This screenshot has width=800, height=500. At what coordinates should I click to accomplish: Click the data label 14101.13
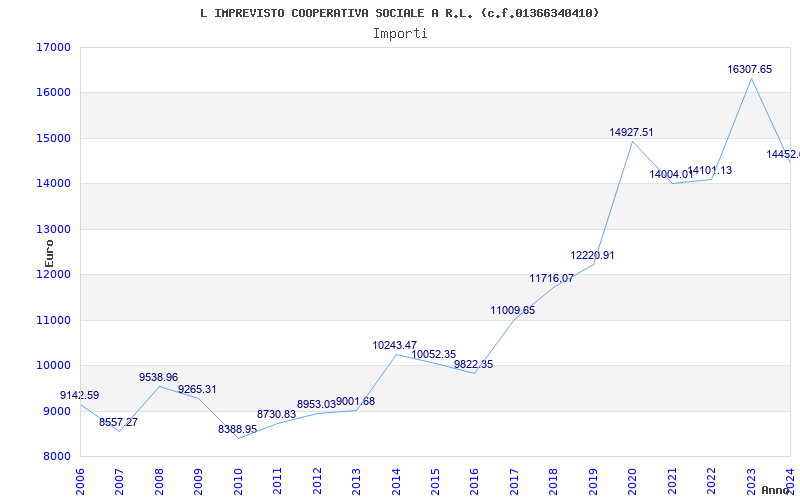point(710,170)
